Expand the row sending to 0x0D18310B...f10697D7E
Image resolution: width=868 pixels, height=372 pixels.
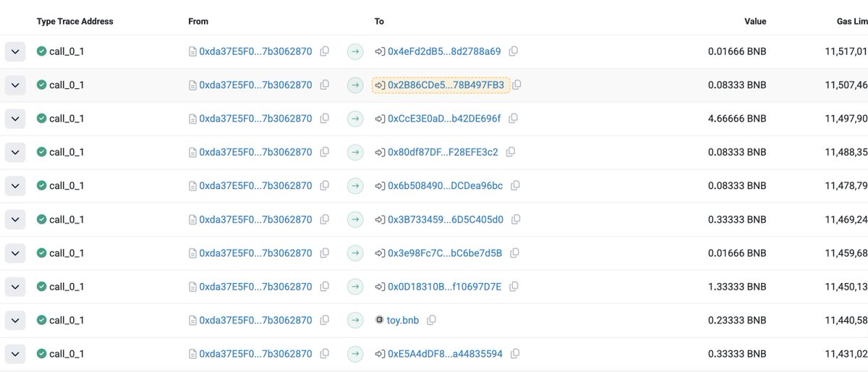click(15, 287)
